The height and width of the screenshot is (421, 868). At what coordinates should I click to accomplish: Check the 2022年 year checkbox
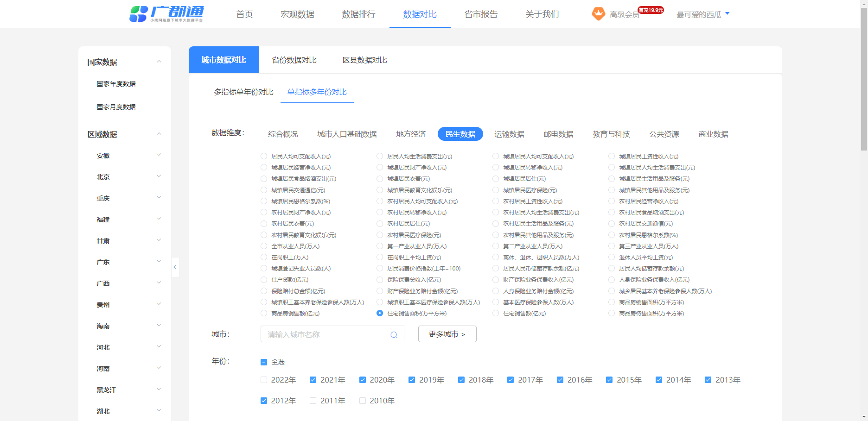(264, 380)
